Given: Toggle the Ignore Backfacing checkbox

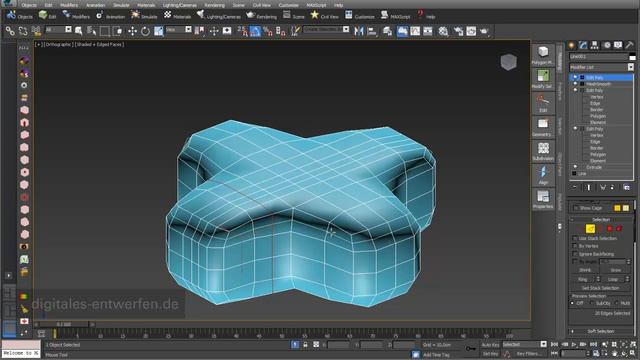Looking at the screenshot, I should 575,254.
